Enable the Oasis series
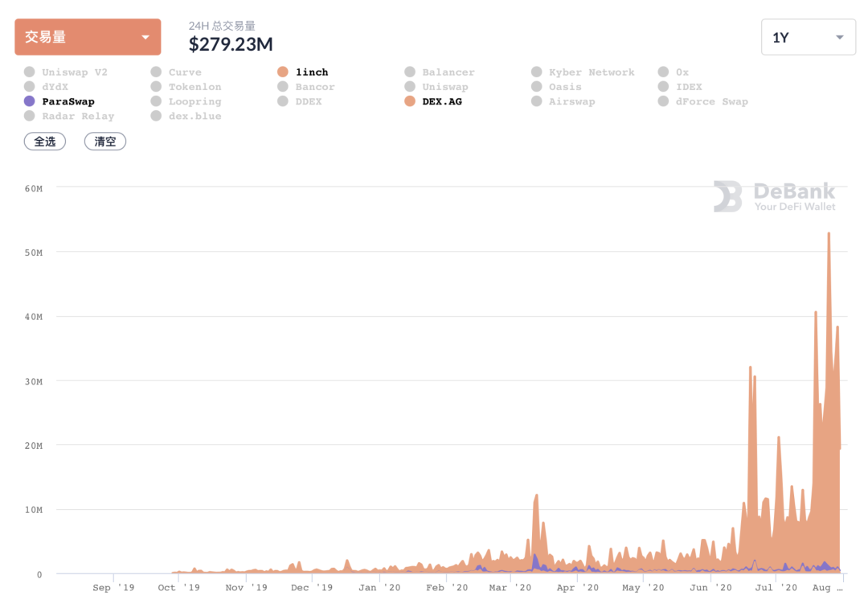 pos(556,86)
